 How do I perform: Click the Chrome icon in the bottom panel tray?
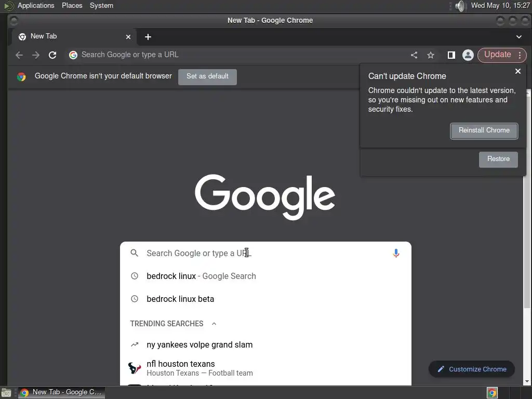click(x=492, y=393)
